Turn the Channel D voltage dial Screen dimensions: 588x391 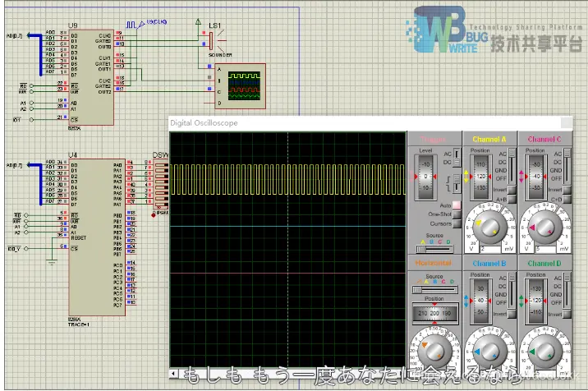click(x=544, y=352)
